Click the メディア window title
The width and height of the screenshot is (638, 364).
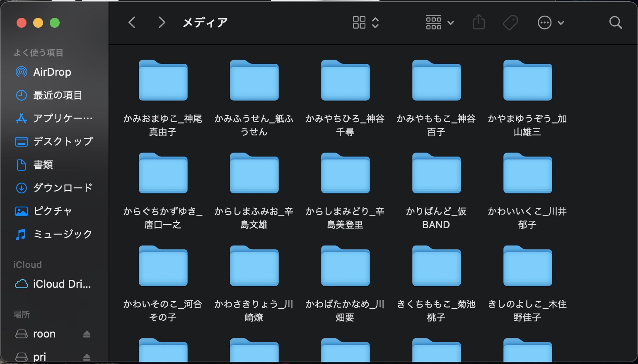coord(205,22)
